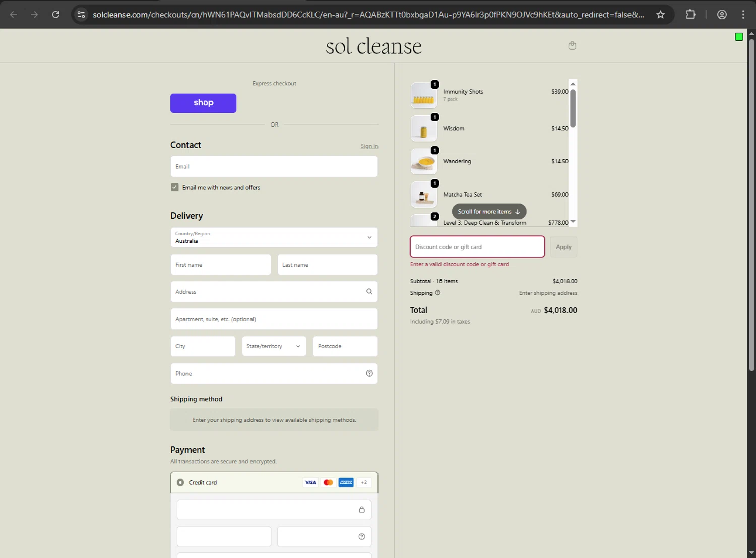The width and height of the screenshot is (756, 558).
Task: Click the security code help icon
Action: [362, 537]
